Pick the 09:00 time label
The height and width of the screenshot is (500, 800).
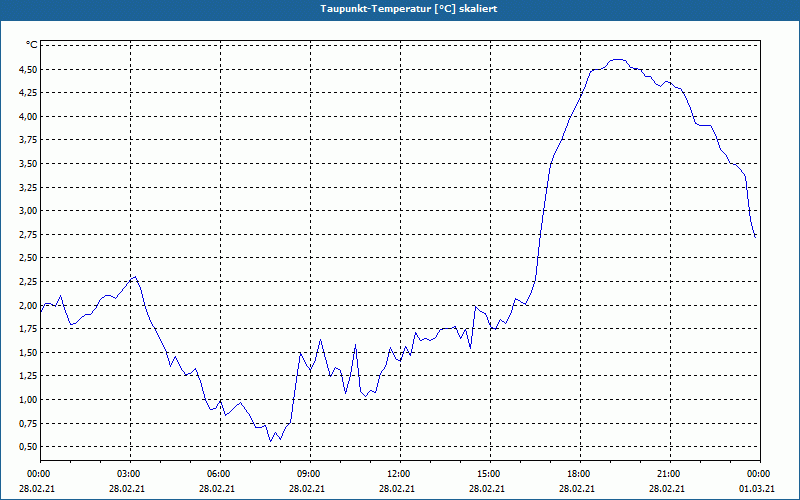[x=308, y=474]
